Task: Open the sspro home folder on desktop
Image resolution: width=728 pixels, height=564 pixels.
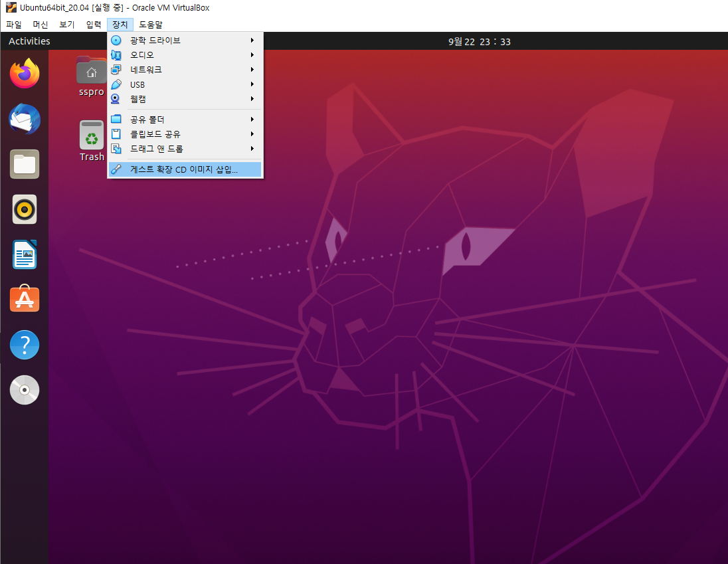Action: (x=92, y=76)
